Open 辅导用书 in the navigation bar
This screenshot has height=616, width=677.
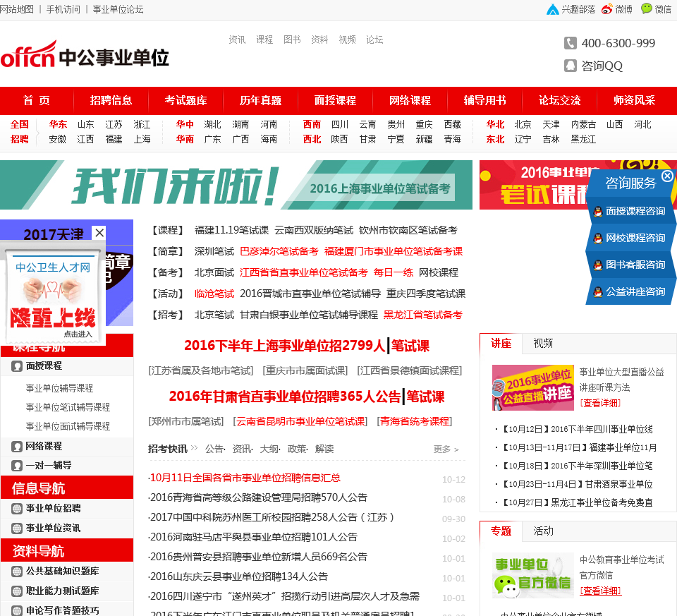pos(485,101)
